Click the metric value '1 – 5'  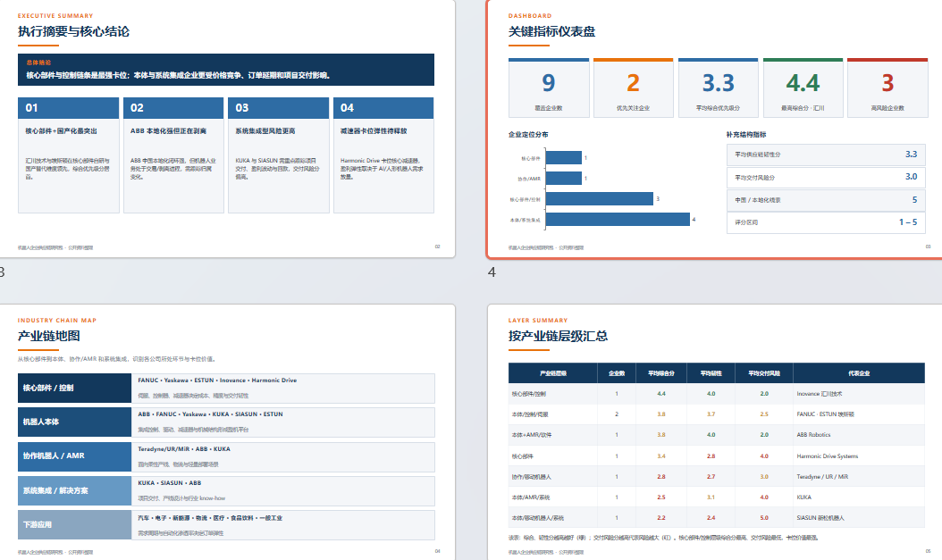coord(908,222)
